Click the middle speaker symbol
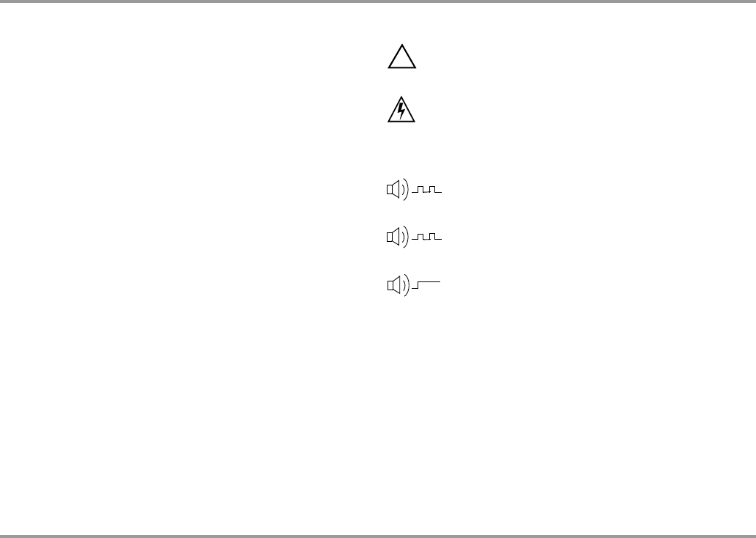The height and width of the screenshot is (538, 756). [393, 237]
